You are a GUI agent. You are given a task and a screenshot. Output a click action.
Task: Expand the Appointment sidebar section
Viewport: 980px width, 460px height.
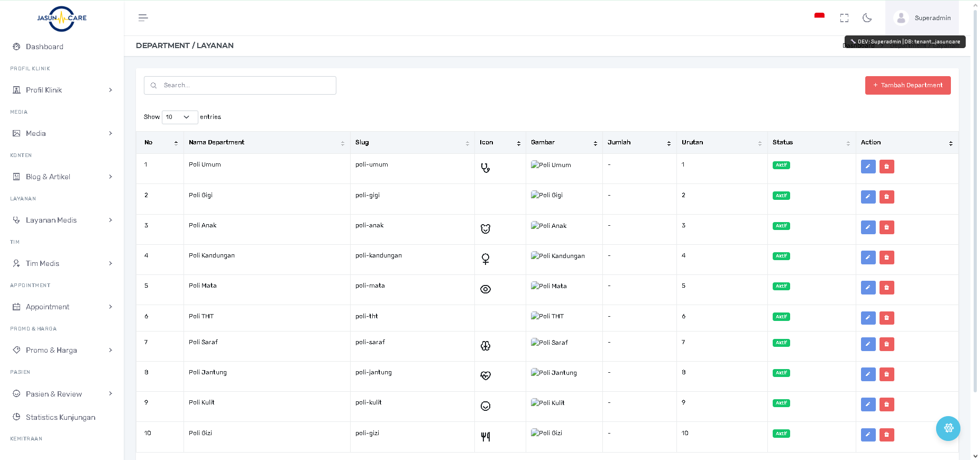click(62, 307)
